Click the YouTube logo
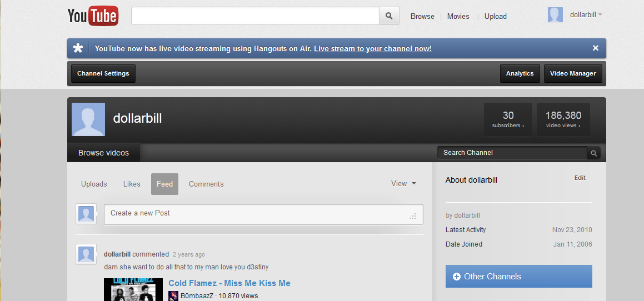Viewport: 644px width, 301px height. pos(93,16)
